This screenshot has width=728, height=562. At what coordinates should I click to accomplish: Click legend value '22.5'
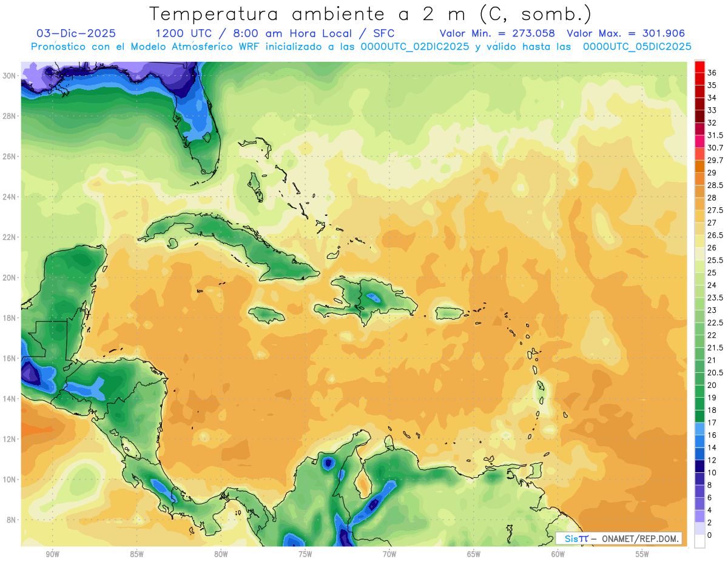coord(715,323)
